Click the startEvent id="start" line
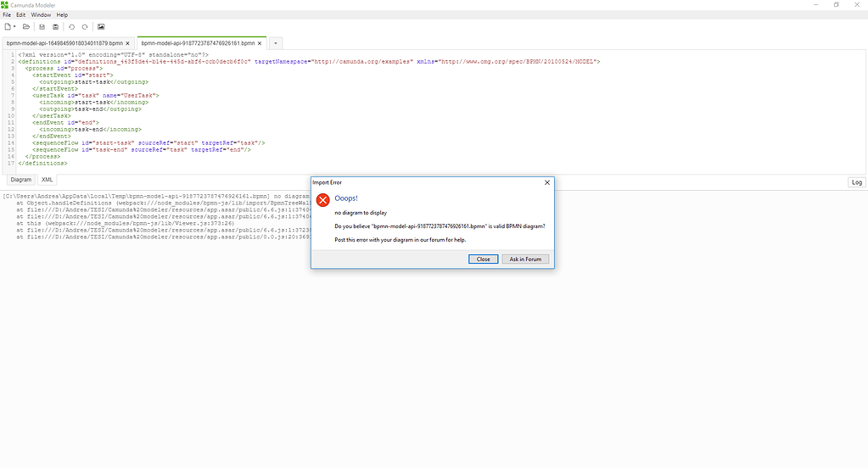 [72, 75]
